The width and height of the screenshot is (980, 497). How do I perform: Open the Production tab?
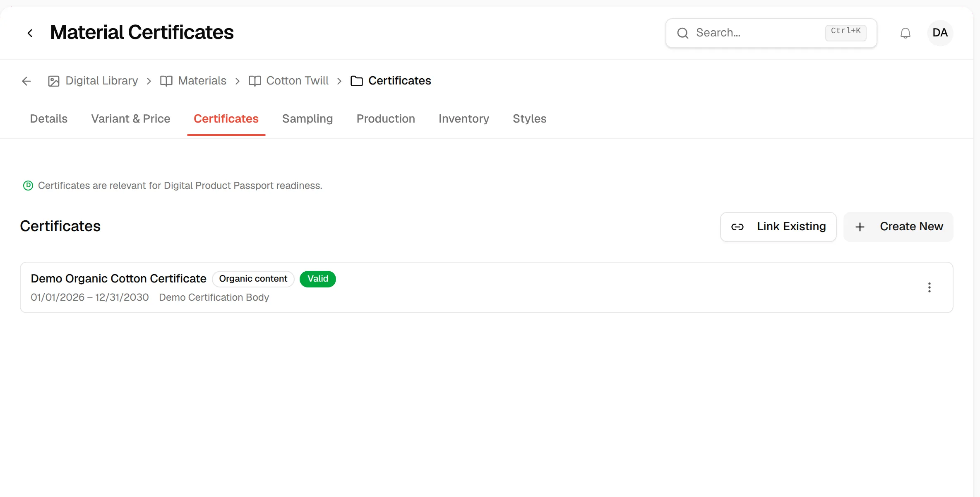coord(386,119)
